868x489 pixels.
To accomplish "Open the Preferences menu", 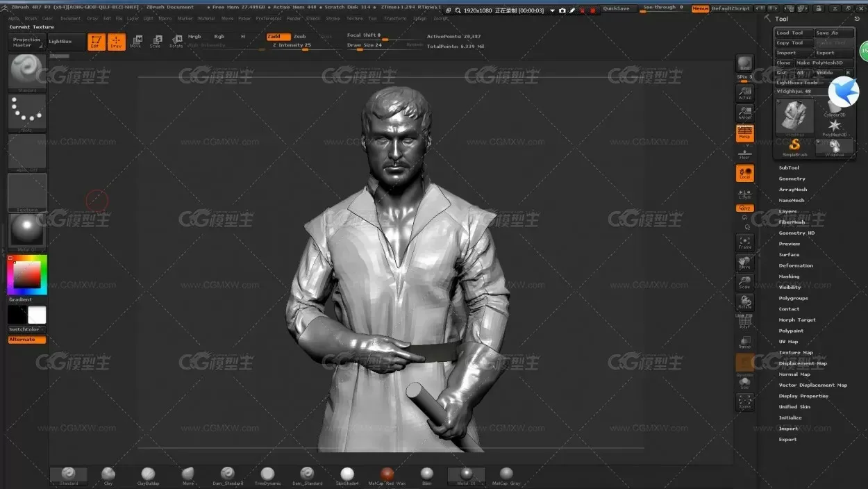I will [x=269, y=19].
